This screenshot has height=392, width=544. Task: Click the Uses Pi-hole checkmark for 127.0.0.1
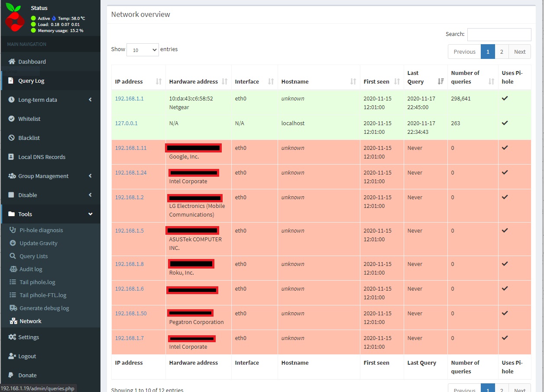pos(505,123)
